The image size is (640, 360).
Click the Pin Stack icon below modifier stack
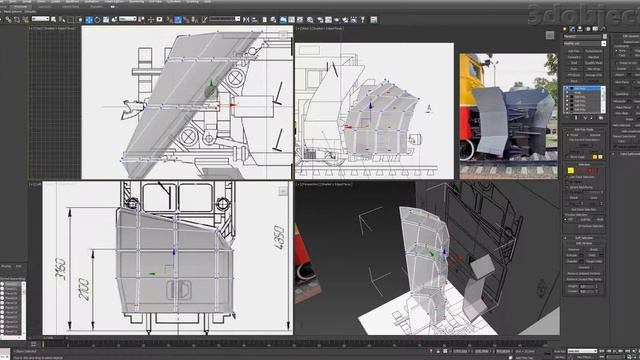click(x=567, y=118)
